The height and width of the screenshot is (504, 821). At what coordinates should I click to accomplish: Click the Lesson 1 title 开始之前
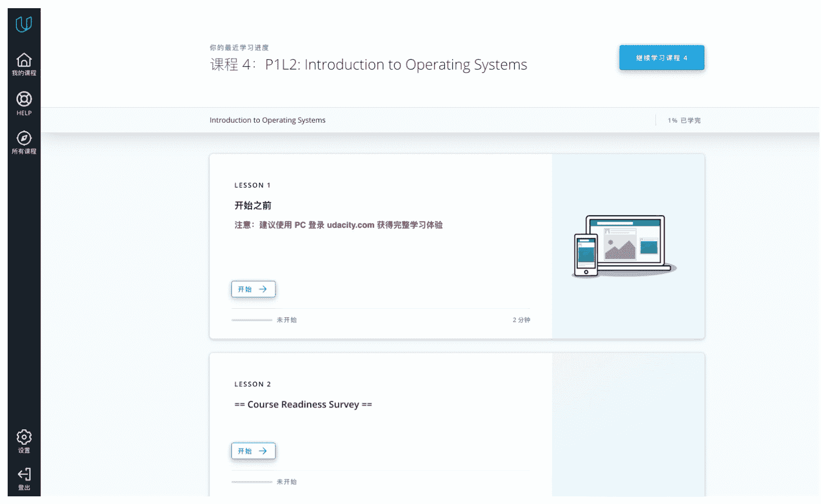pos(253,205)
